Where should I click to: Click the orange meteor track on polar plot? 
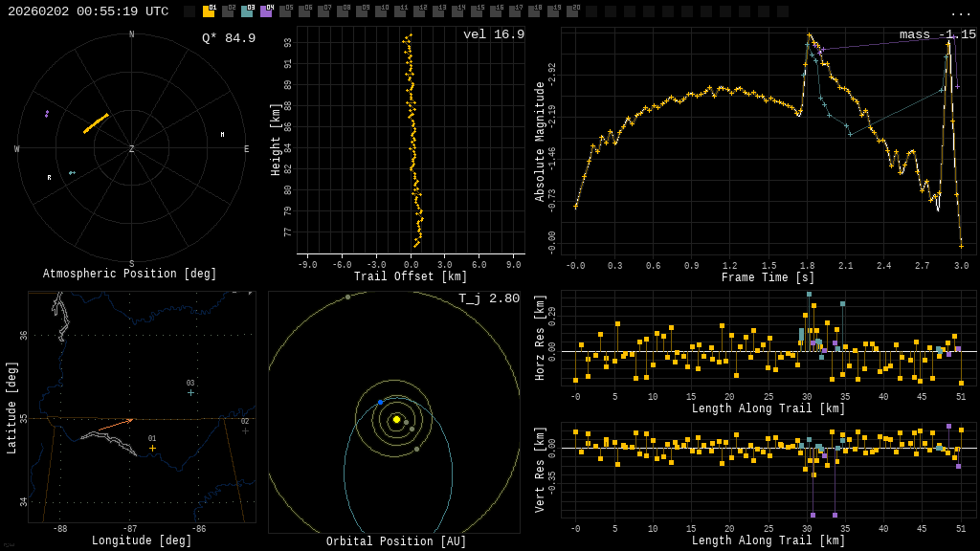pyautogui.click(x=96, y=123)
